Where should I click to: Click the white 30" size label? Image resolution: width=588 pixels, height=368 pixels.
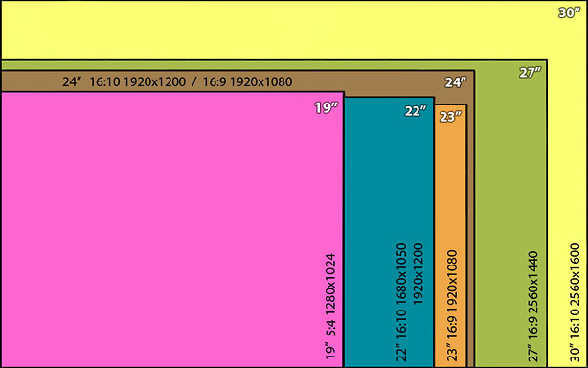click(569, 12)
